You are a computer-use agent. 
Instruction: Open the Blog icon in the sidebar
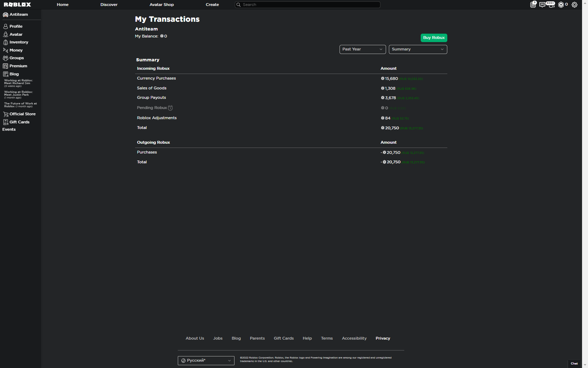pos(6,74)
